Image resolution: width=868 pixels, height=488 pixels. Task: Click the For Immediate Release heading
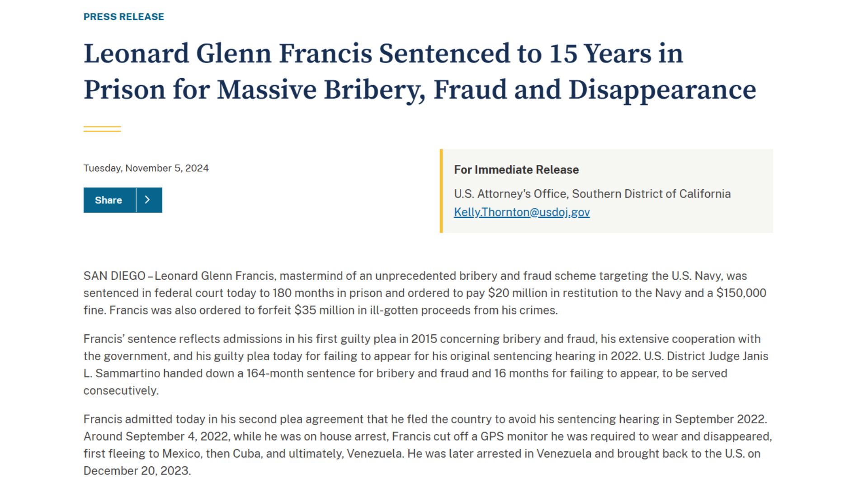click(x=516, y=170)
